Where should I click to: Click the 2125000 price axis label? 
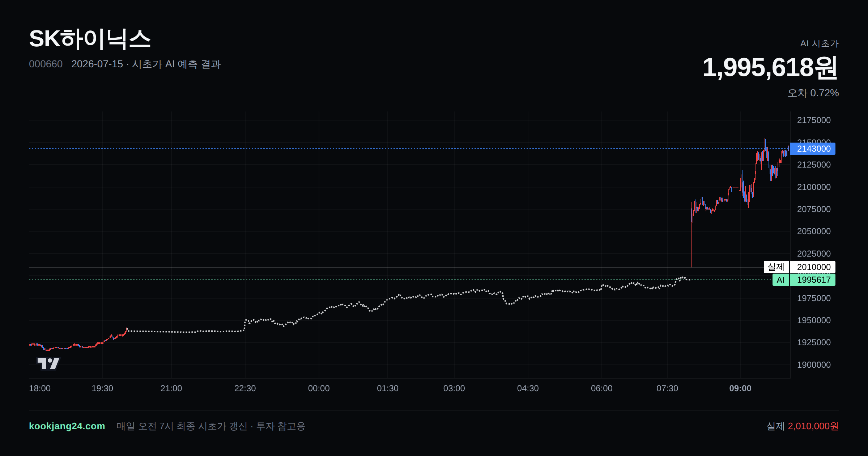coord(814,165)
